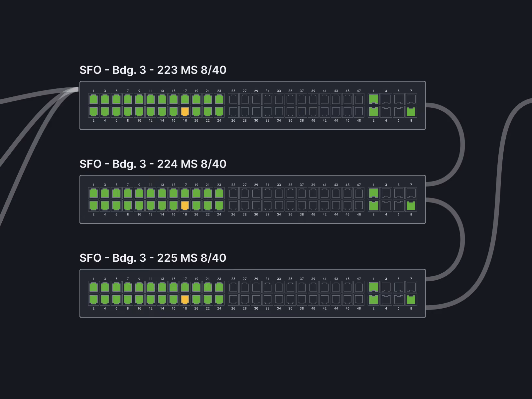This screenshot has width=532, height=399.
Task: Click uplink port 6 on 223 MS switch
Action: (399, 111)
